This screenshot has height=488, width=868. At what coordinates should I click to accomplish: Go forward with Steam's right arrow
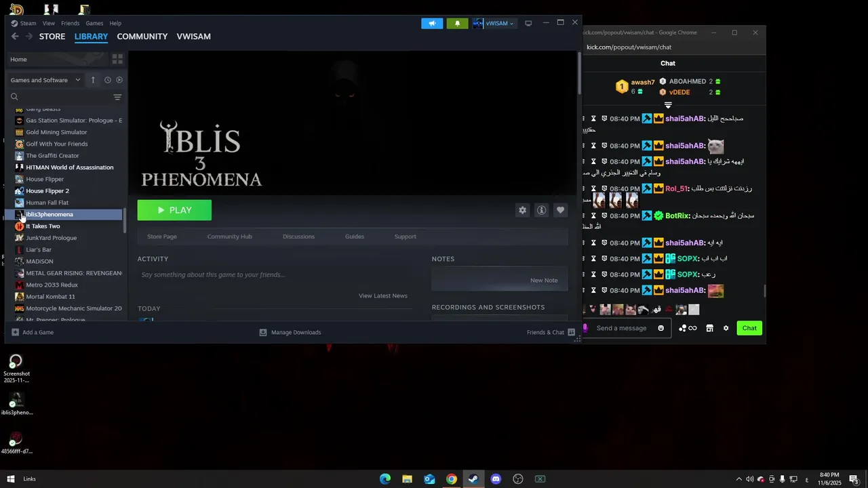[x=28, y=37]
